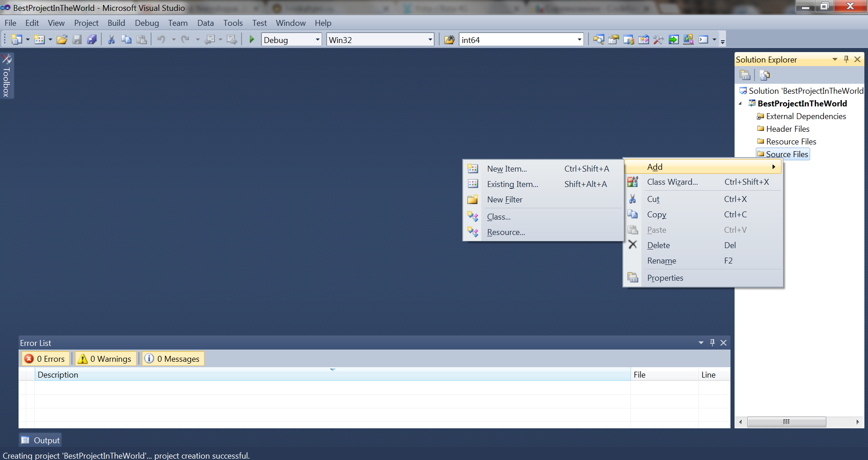
Task: Toggle auto-hide pin on Solution Explorer
Action: tap(846, 59)
